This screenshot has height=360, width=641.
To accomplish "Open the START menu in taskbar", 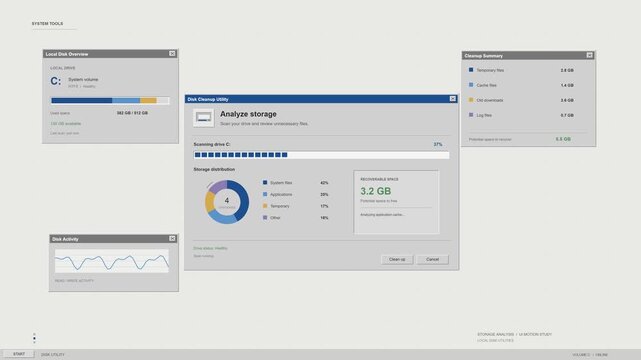I will coord(19,354).
